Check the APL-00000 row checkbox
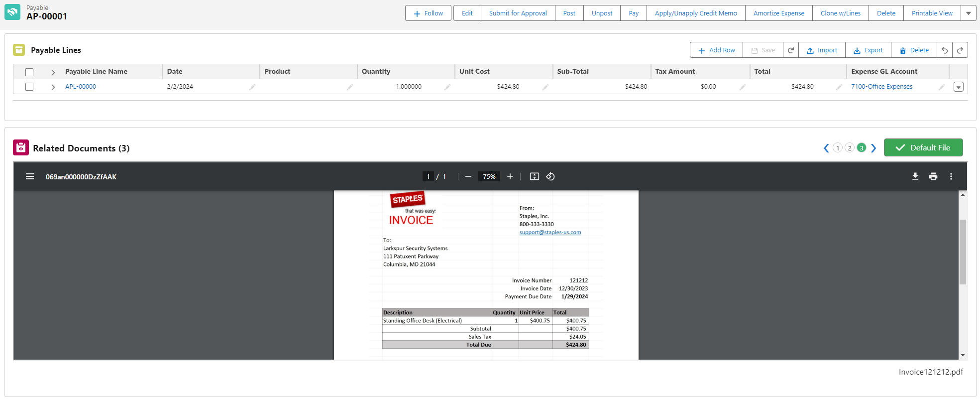The height and width of the screenshot is (399, 980). (29, 87)
